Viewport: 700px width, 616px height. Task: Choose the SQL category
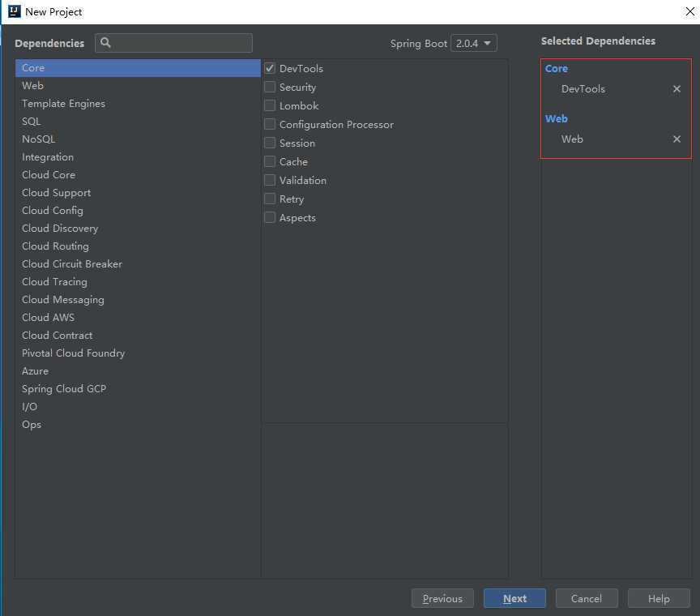[138, 121]
